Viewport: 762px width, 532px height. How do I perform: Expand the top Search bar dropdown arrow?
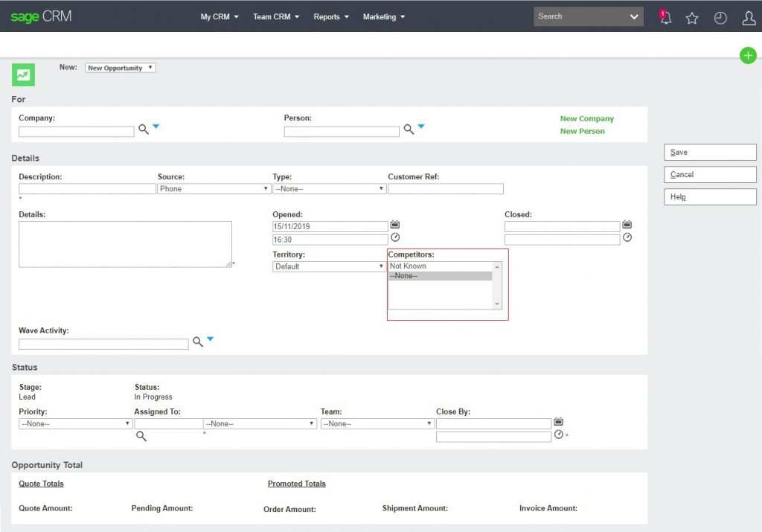(x=634, y=16)
